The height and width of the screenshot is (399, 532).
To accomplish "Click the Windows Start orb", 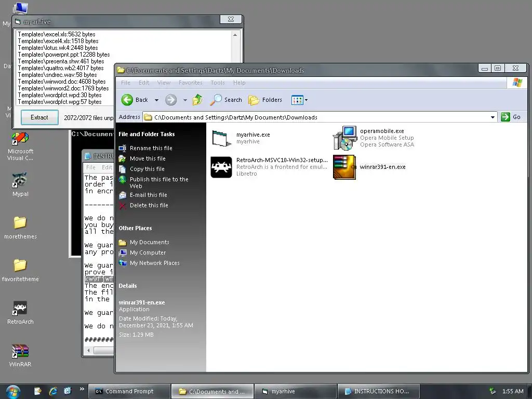I will (13, 392).
